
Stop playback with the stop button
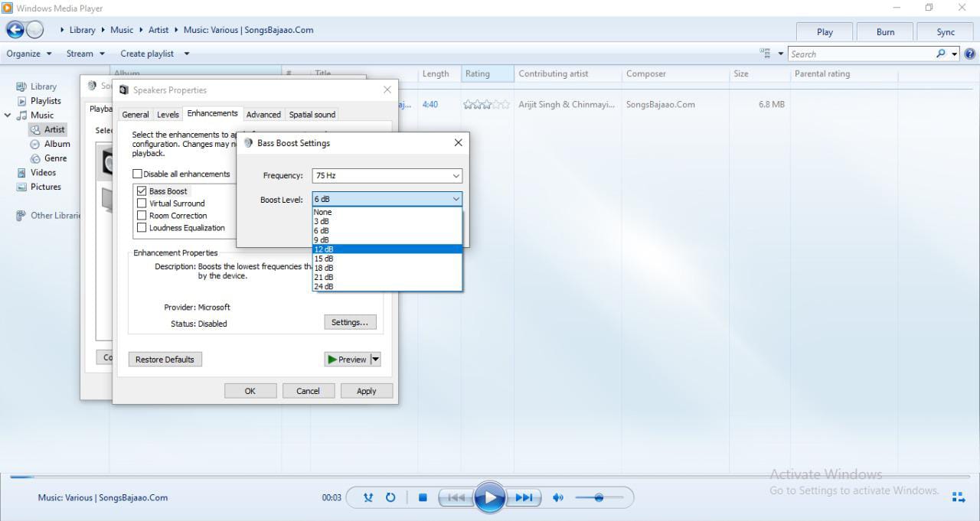[x=423, y=497]
